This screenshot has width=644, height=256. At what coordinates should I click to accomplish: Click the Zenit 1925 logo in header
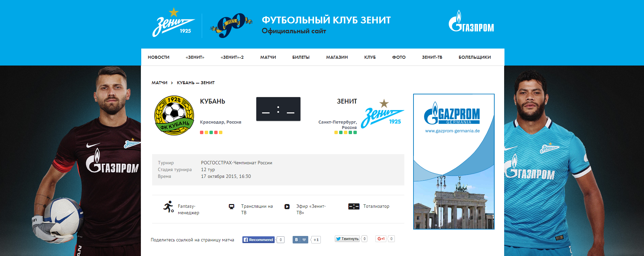click(x=173, y=23)
